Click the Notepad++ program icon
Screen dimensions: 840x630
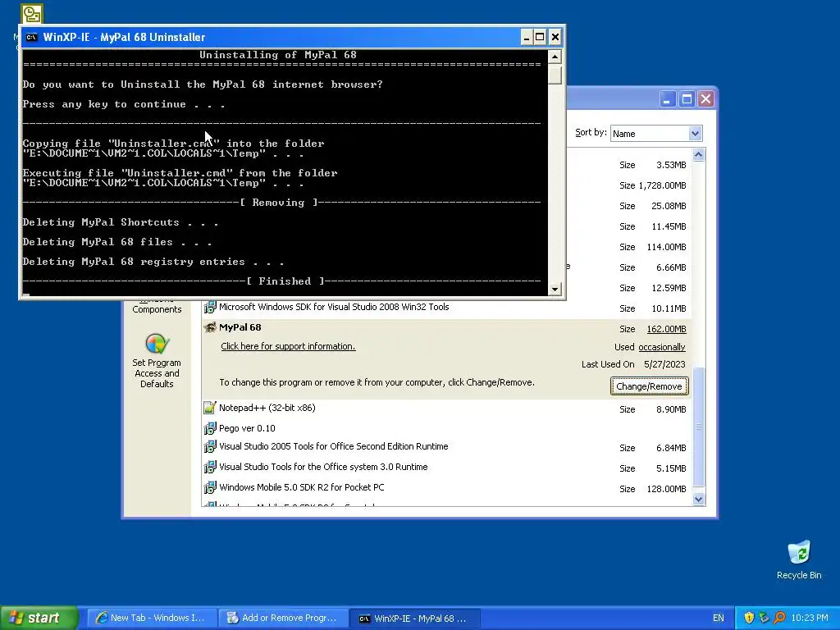point(210,409)
